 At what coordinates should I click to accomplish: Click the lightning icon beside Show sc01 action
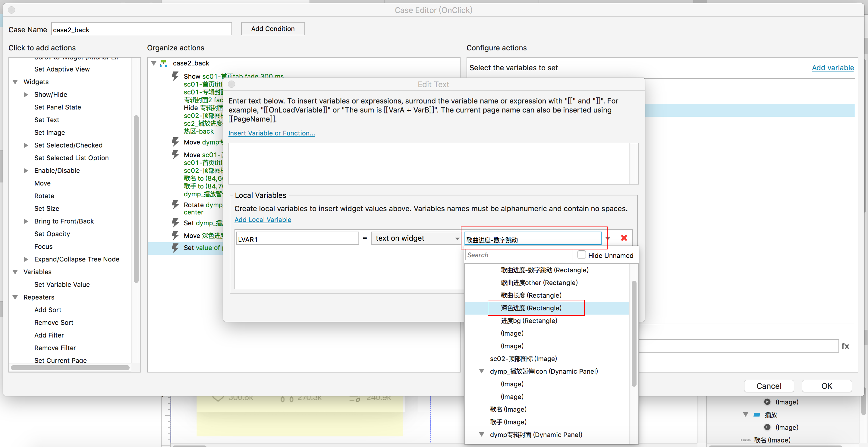pyautogui.click(x=175, y=76)
